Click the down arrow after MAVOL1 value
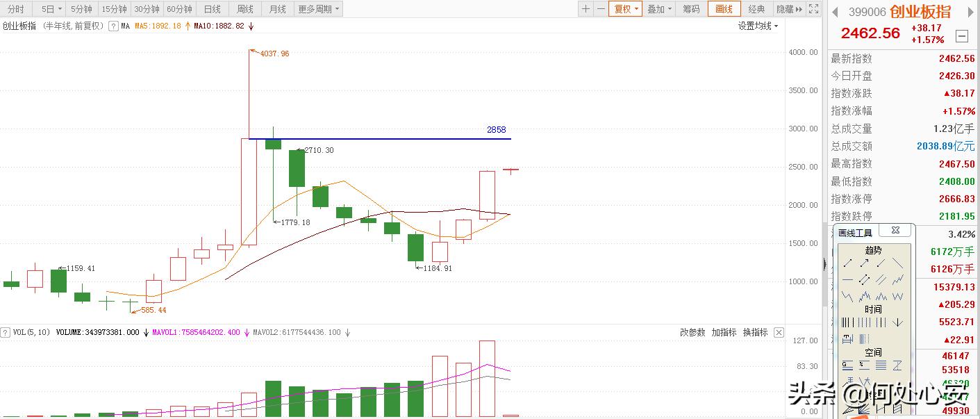The height and width of the screenshot is (419, 980). click(246, 333)
